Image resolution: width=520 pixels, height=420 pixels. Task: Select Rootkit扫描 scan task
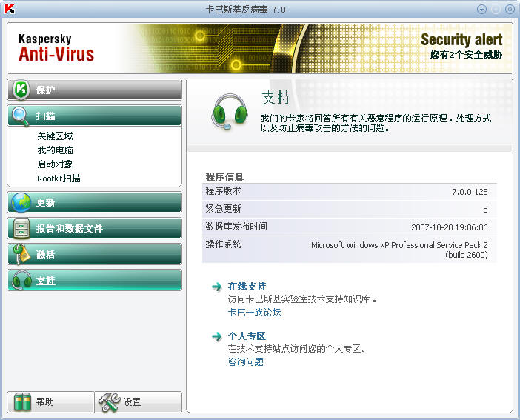pos(59,179)
